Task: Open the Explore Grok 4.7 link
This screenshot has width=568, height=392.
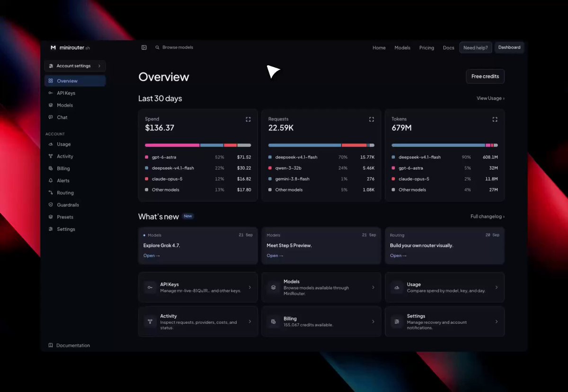Action: (x=151, y=256)
